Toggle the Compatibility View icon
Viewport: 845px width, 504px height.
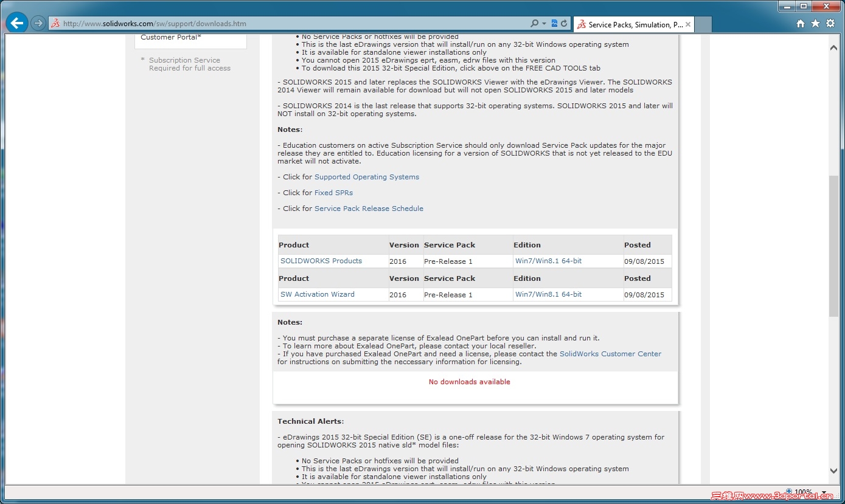point(554,24)
